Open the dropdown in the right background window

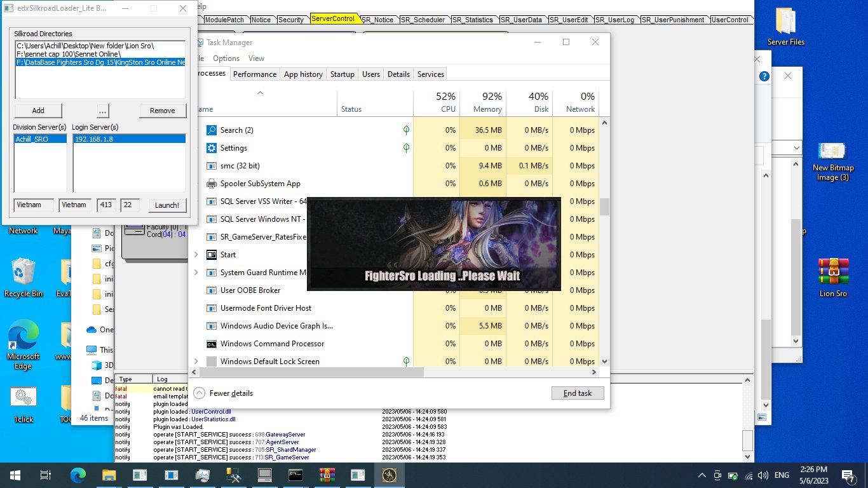[x=797, y=148]
